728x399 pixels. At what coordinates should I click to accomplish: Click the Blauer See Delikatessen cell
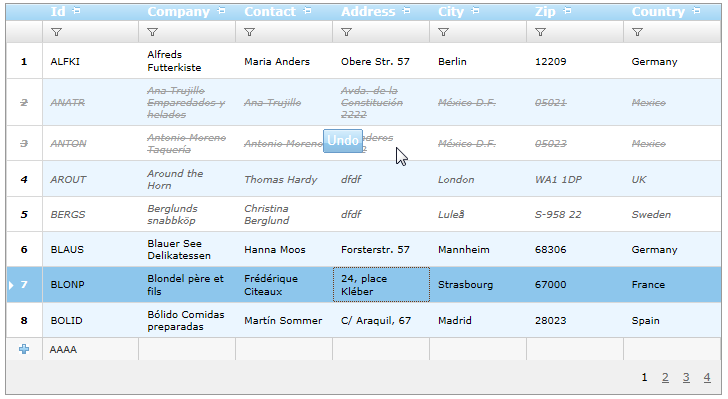click(187, 249)
